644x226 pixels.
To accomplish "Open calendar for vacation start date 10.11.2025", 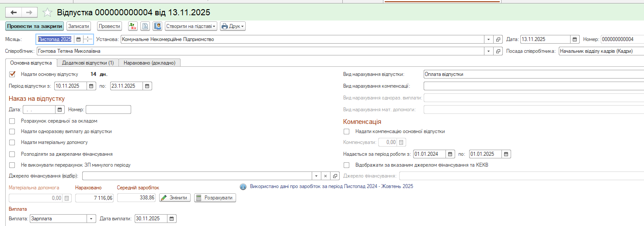I will pos(91,86).
